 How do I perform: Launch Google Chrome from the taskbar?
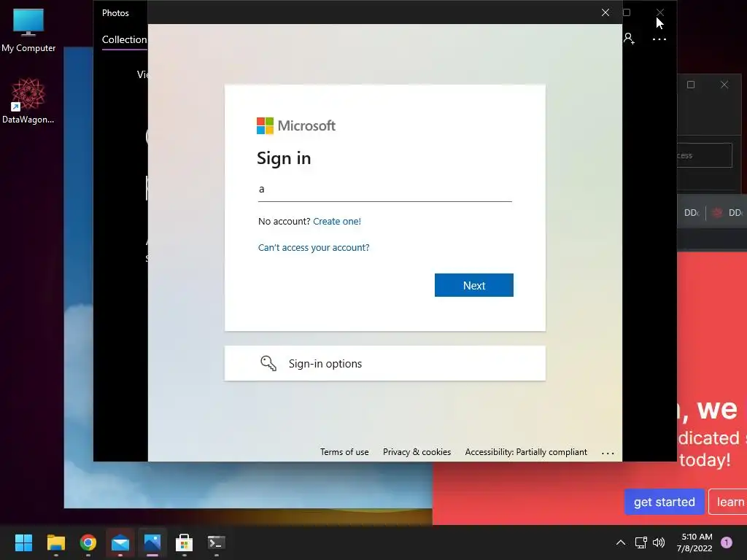[x=88, y=542]
